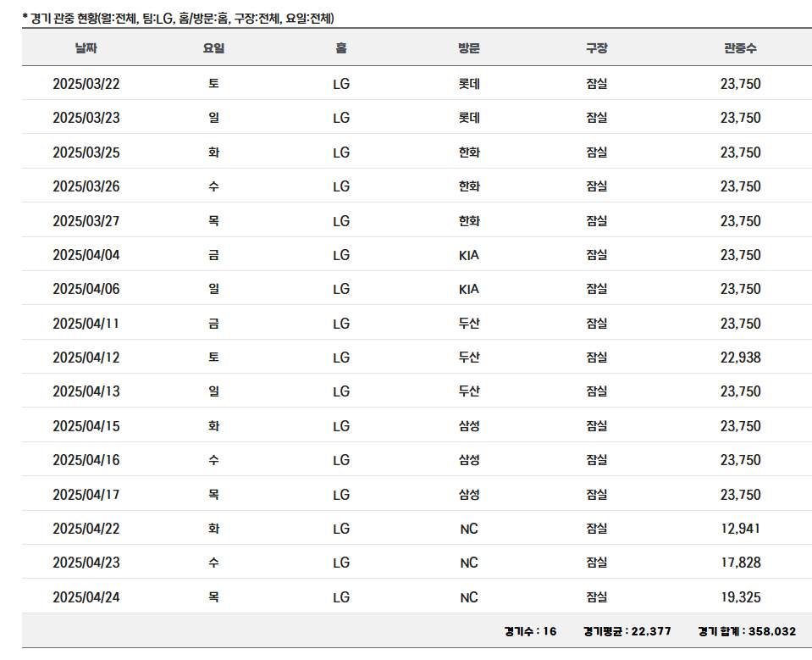The height and width of the screenshot is (660, 812).
Task: Click the 경기수 : 16 summary text
Action: (x=530, y=631)
